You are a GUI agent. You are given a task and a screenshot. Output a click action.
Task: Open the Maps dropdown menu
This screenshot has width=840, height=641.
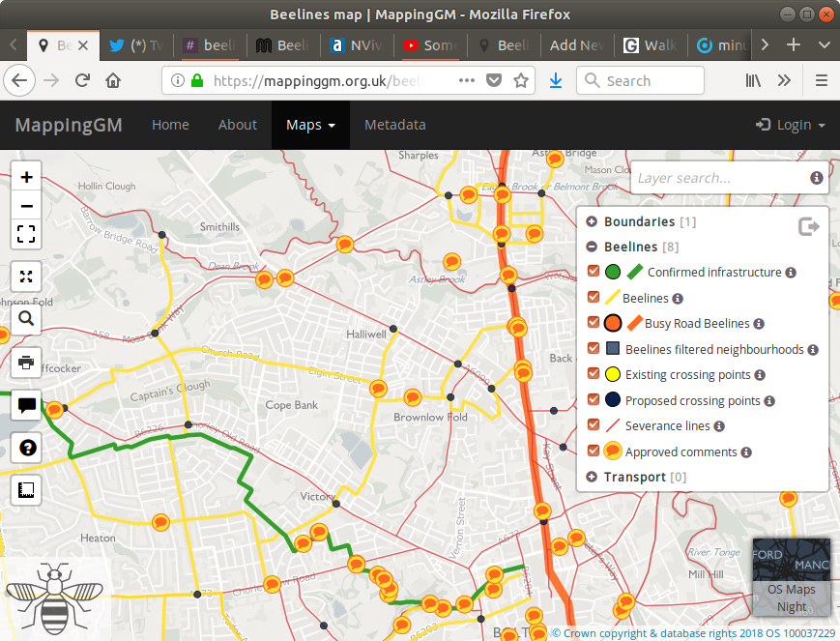coord(310,125)
